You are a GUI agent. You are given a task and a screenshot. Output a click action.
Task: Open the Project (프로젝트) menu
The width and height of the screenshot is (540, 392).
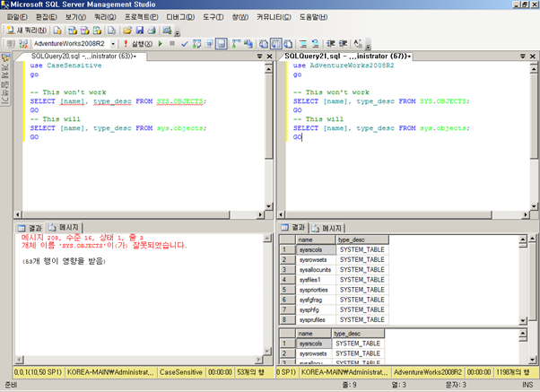click(x=141, y=17)
